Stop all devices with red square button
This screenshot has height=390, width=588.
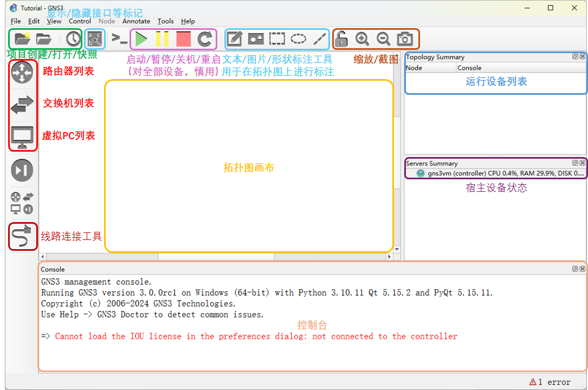(x=184, y=38)
